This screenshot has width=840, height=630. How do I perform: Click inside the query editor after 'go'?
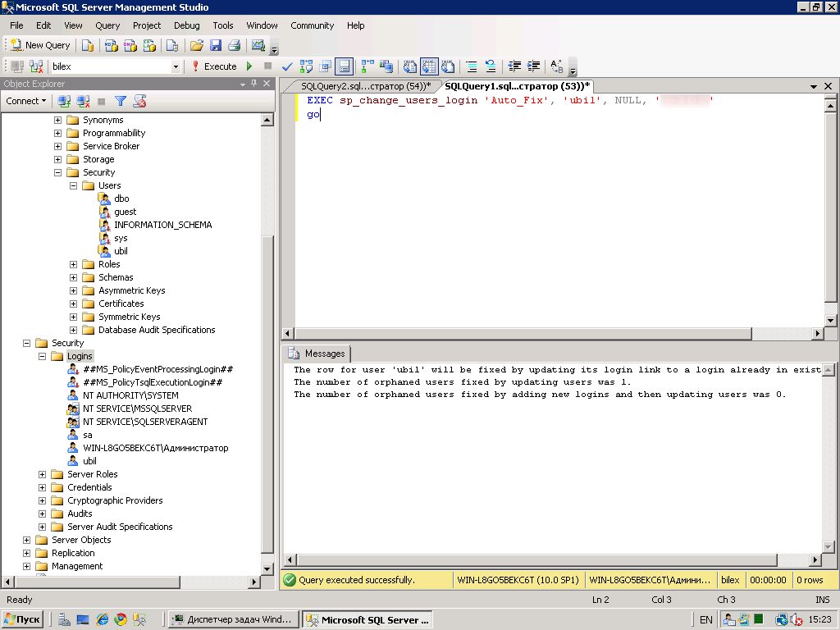tap(321, 115)
